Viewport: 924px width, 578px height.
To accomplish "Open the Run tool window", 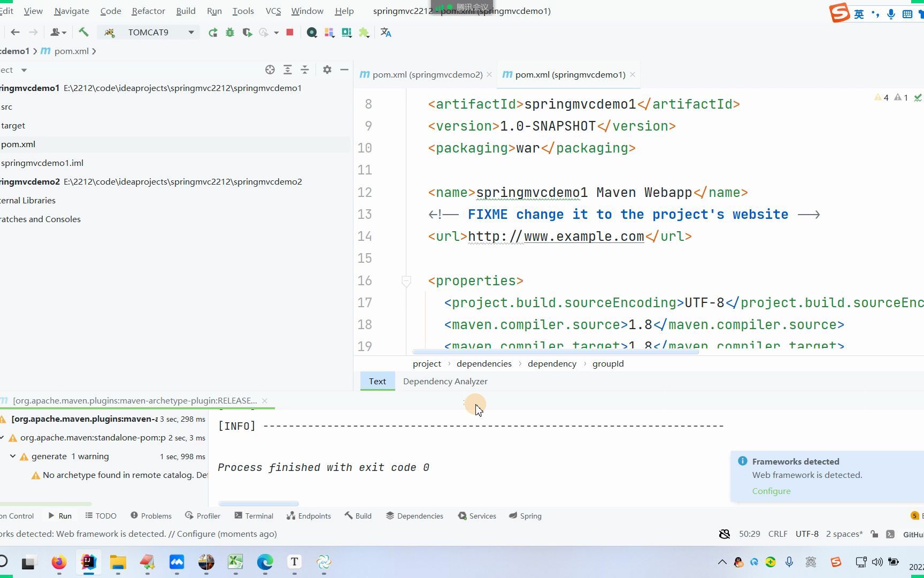I will click(60, 516).
